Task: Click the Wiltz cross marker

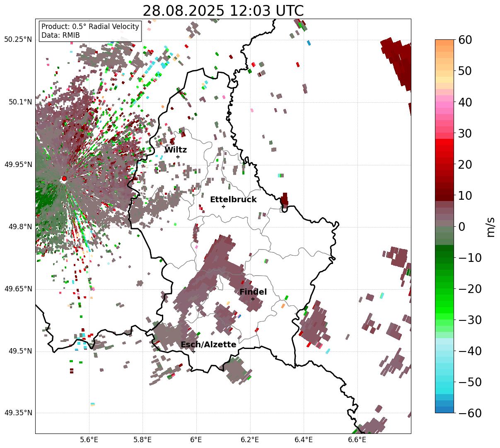Action: 178,157
